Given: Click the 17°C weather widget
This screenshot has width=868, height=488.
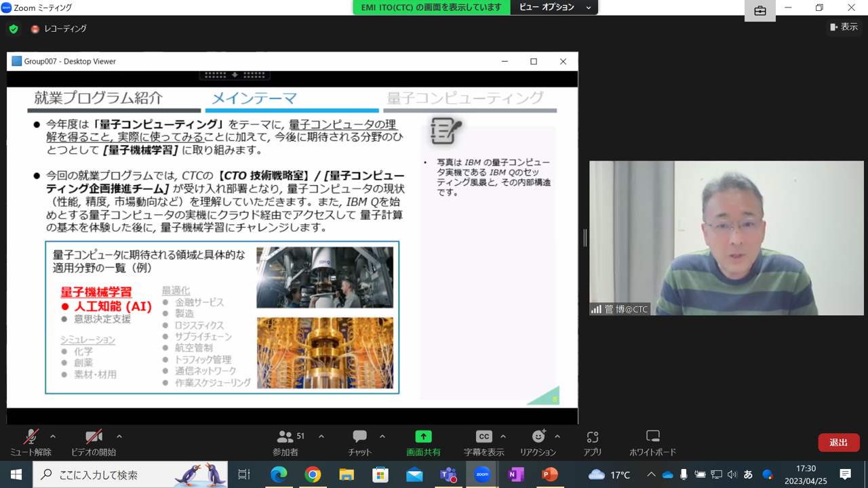Looking at the screenshot, I should pos(610,474).
